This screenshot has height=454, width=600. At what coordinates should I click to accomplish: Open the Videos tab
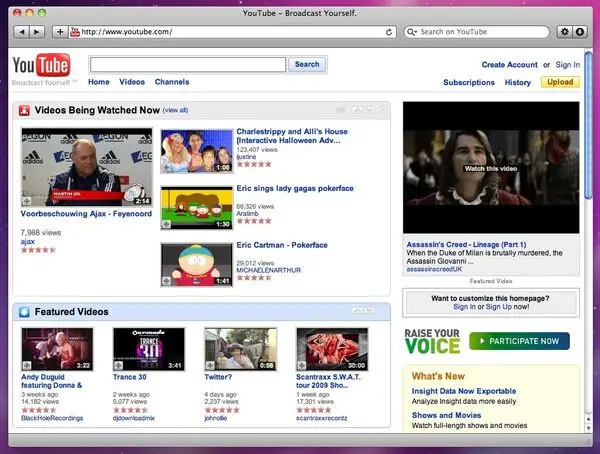[x=132, y=82]
